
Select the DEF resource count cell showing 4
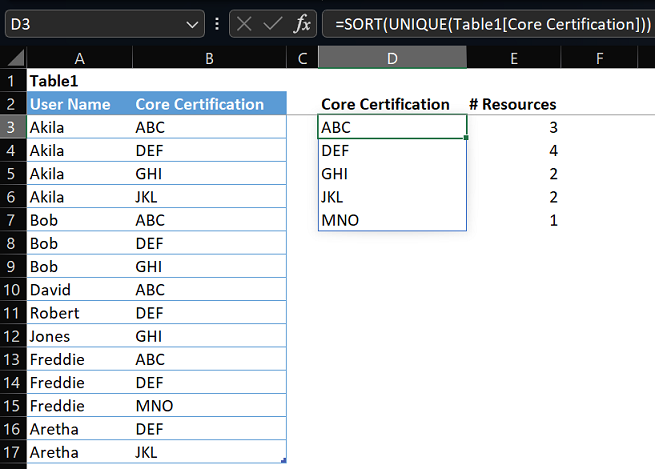pyautogui.click(x=513, y=151)
